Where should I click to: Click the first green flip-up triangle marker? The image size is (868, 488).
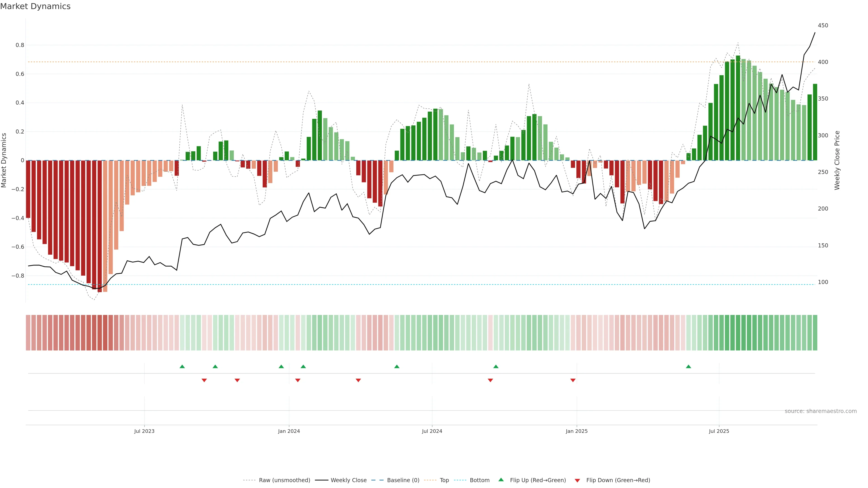coord(182,366)
